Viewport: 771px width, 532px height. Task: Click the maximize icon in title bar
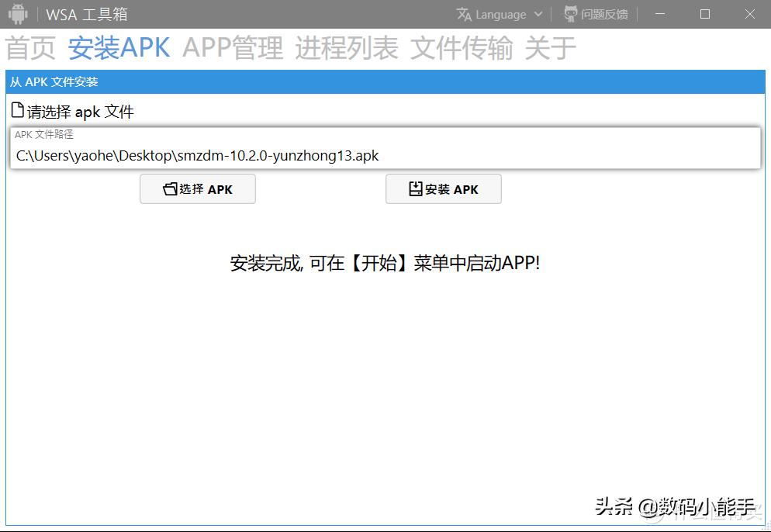pyautogui.click(x=704, y=13)
